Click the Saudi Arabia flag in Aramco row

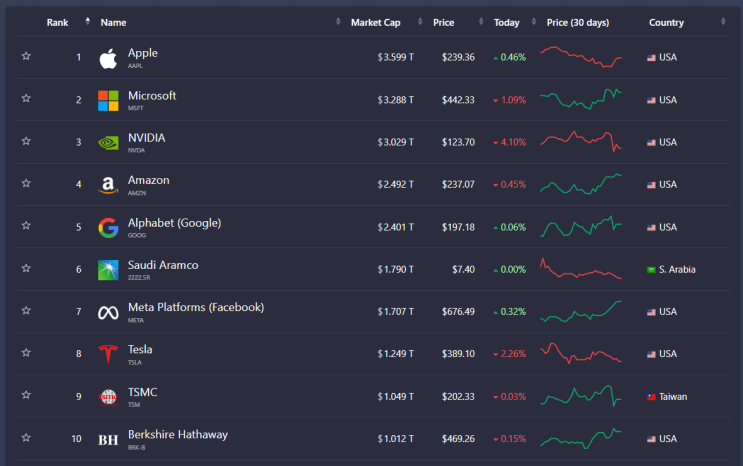pos(651,270)
